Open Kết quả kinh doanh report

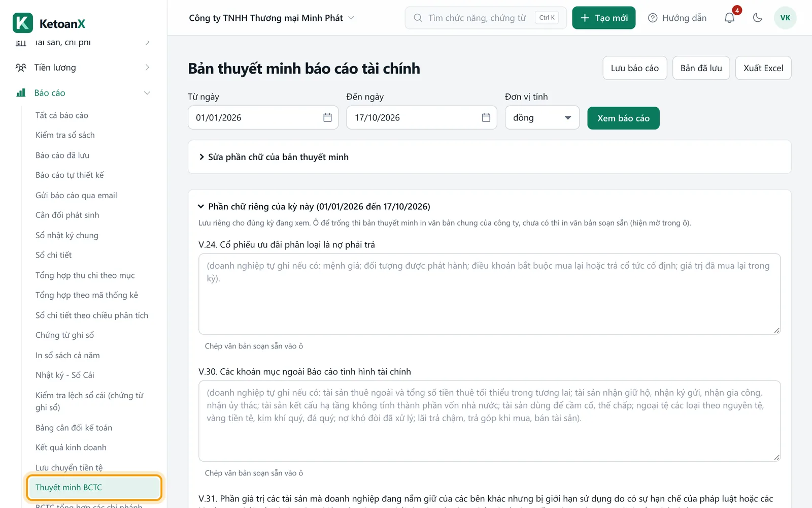(71, 448)
